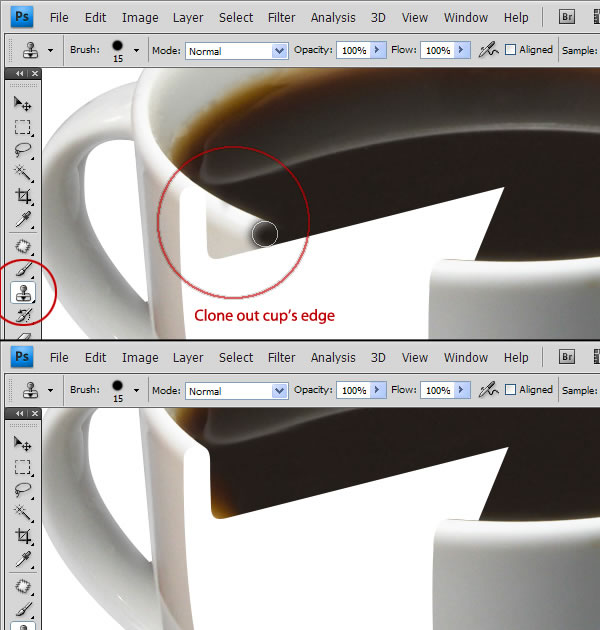This screenshot has width=600, height=630.
Task: Open the File menu in upper window
Action: (59, 18)
